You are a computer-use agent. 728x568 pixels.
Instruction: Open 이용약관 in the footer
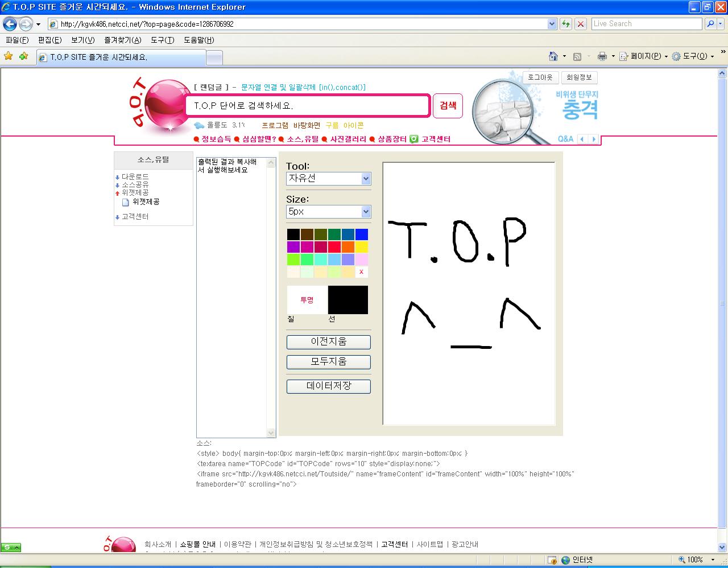[238, 544]
